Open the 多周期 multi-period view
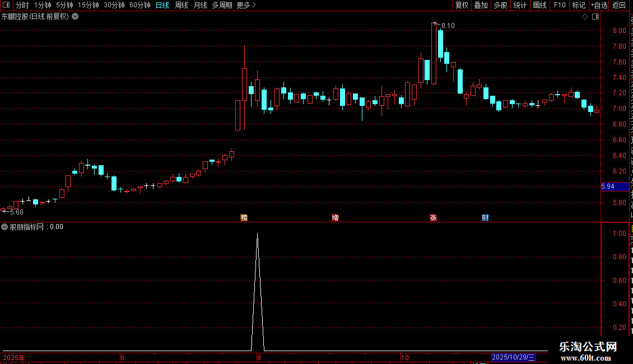This screenshot has height=364, width=633. tap(222, 5)
